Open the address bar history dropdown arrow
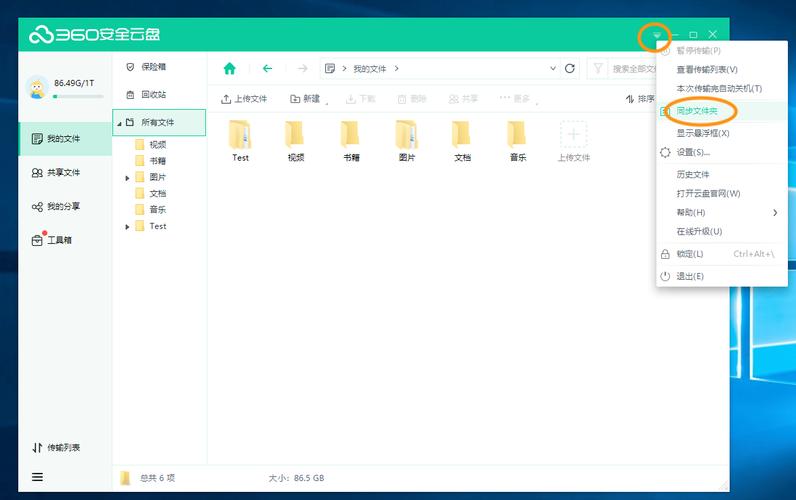 pos(553,69)
